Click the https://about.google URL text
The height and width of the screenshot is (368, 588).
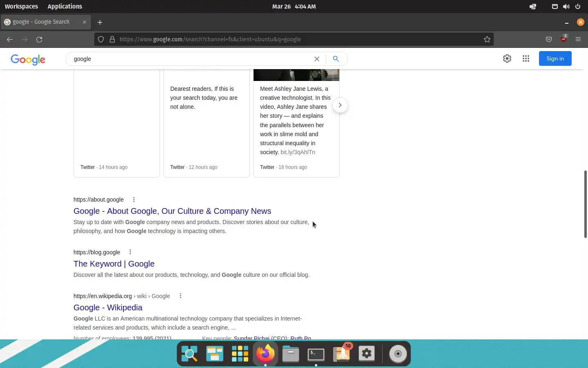pos(98,200)
